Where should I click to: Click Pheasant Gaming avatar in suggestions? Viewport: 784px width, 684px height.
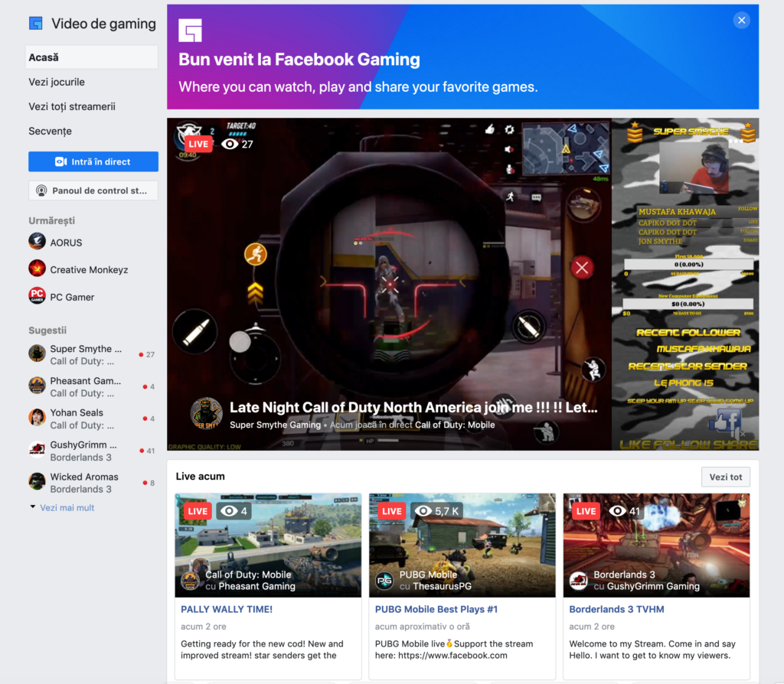point(37,386)
